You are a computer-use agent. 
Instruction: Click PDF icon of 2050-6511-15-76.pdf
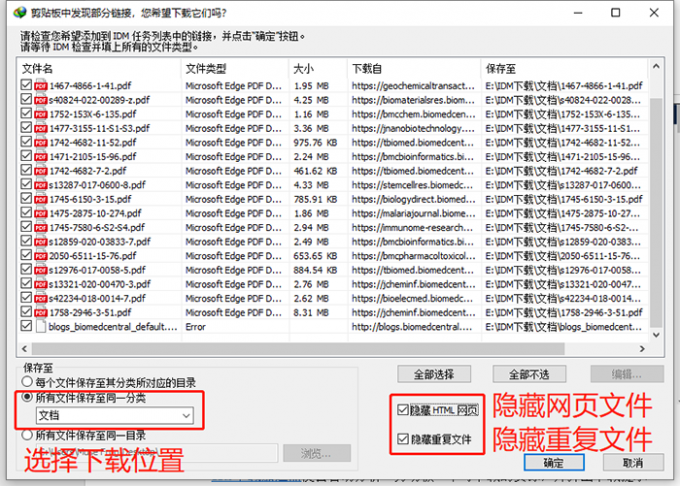coord(41,256)
